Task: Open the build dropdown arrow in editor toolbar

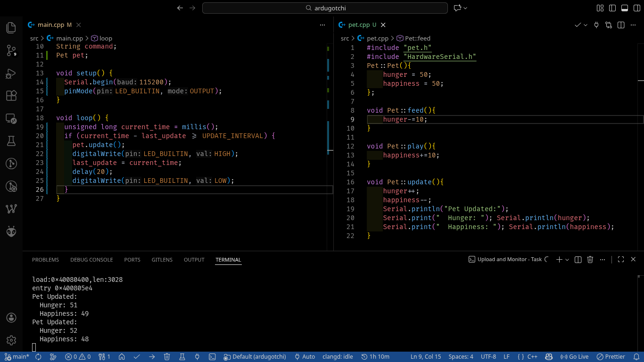Action: [586, 25]
